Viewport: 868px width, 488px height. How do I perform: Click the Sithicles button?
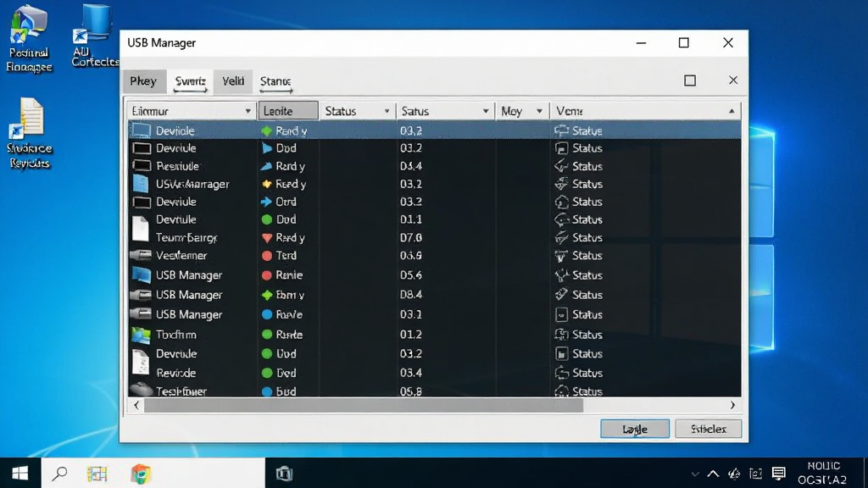tap(709, 429)
